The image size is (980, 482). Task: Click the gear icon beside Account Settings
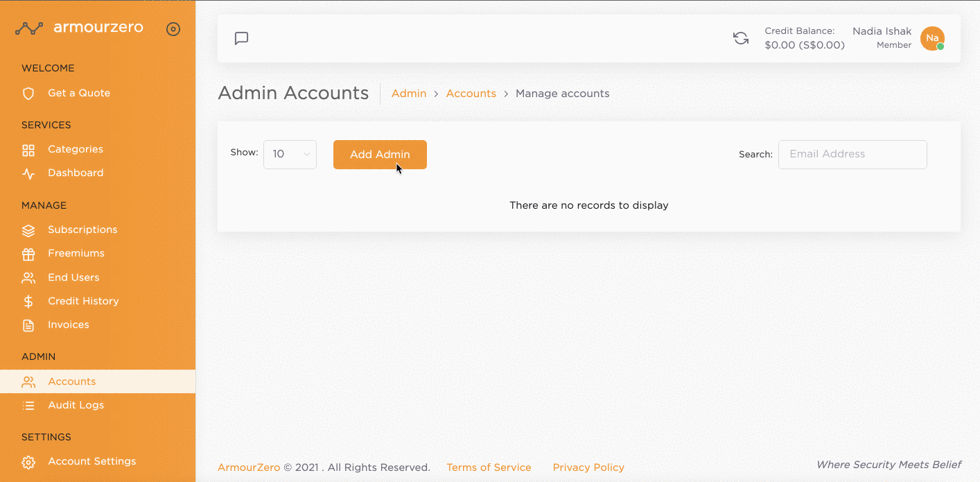click(x=28, y=462)
